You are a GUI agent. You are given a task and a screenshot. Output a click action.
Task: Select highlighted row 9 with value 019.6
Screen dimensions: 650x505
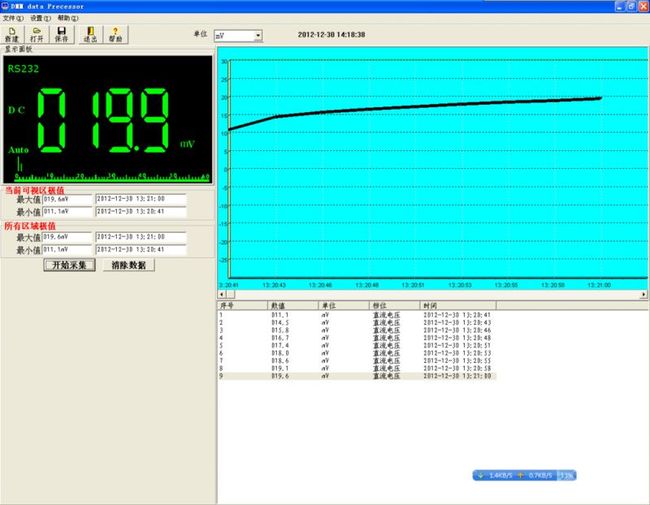357,376
